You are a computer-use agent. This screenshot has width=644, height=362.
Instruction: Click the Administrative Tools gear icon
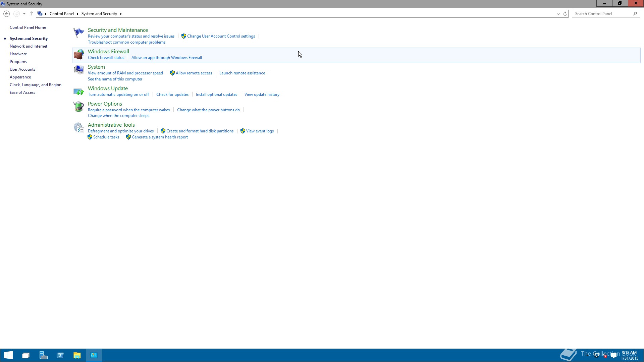point(78,128)
